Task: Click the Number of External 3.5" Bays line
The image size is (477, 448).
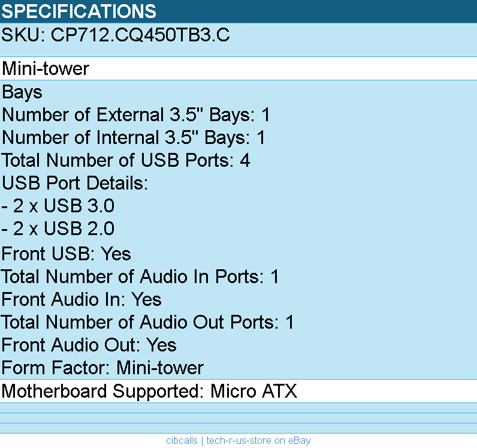Action: tap(136, 115)
